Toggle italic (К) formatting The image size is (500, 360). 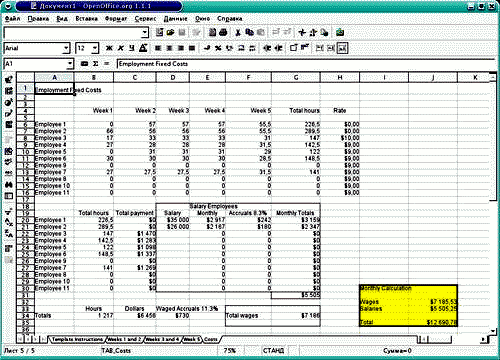tap(121, 48)
